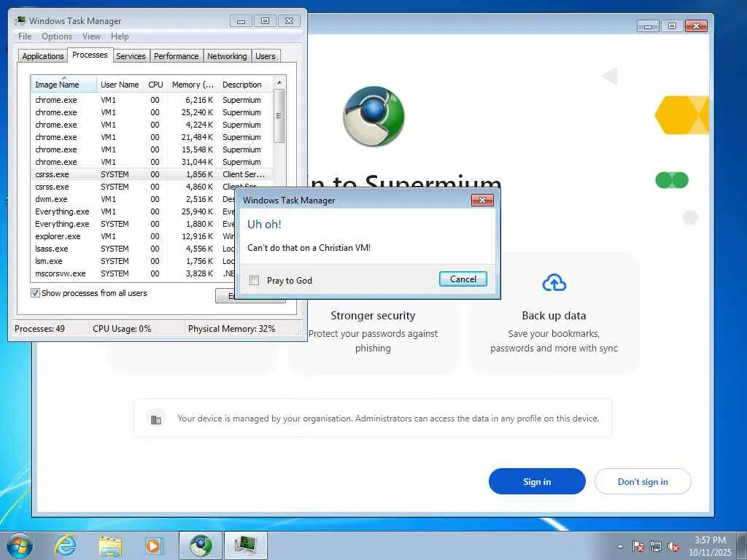Select chrome.exe row using 31,044 K
The image size is (747, 560).
click(x=152, y=162)
